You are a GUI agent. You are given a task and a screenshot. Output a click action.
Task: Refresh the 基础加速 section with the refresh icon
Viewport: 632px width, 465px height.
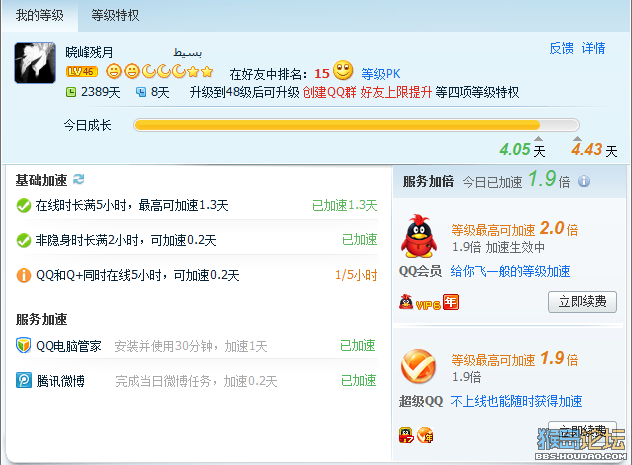pos(79,179)
